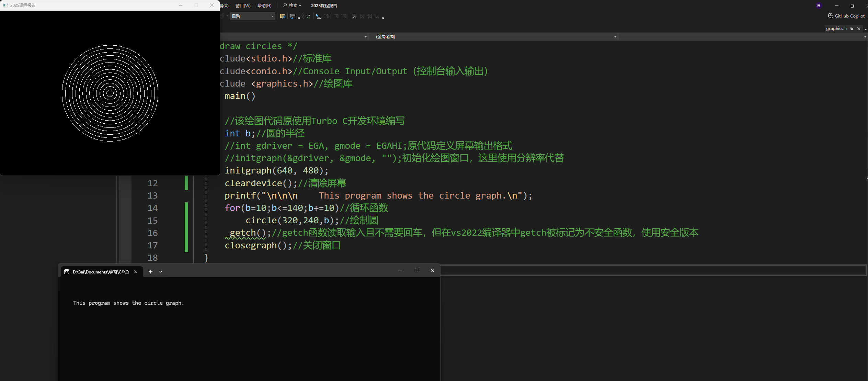Open the terminal new-tab chevron menu
The height and width of the screenshot is (381, 868).
point(160,271)
